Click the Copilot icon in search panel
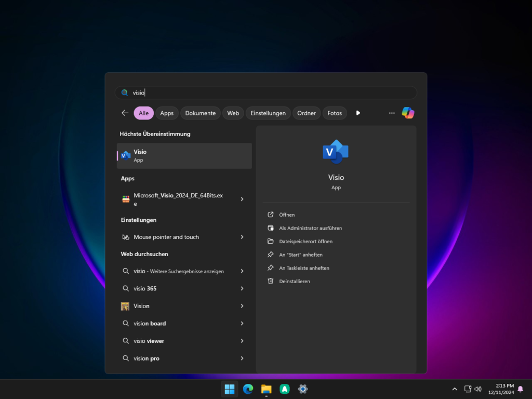 pyautogui.click(x=408, y=113)
